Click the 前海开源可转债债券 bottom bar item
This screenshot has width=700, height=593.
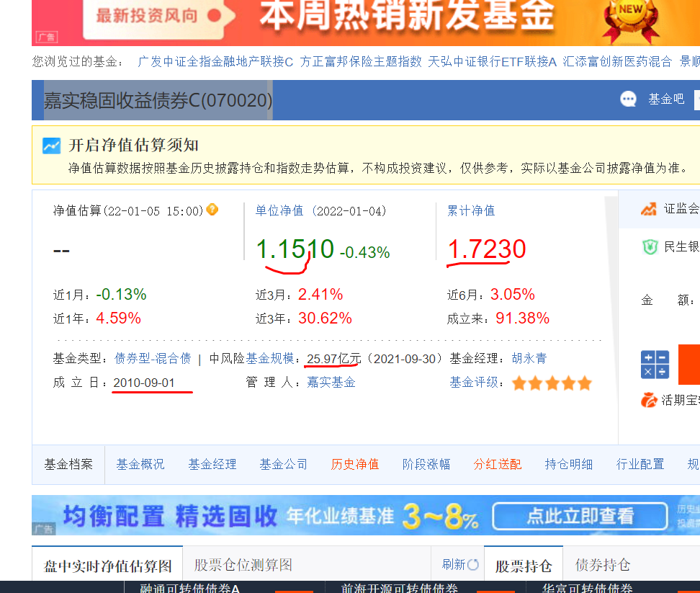coord(400,588)
